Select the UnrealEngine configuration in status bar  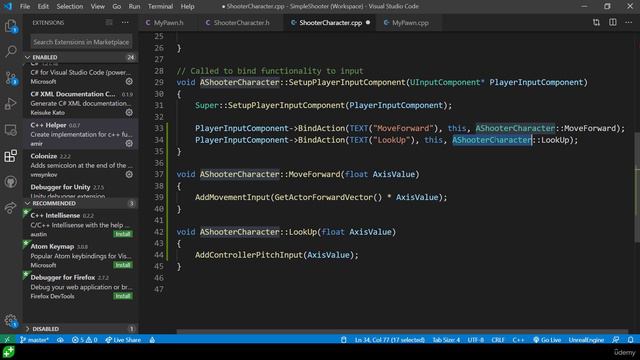pos(586,340)
